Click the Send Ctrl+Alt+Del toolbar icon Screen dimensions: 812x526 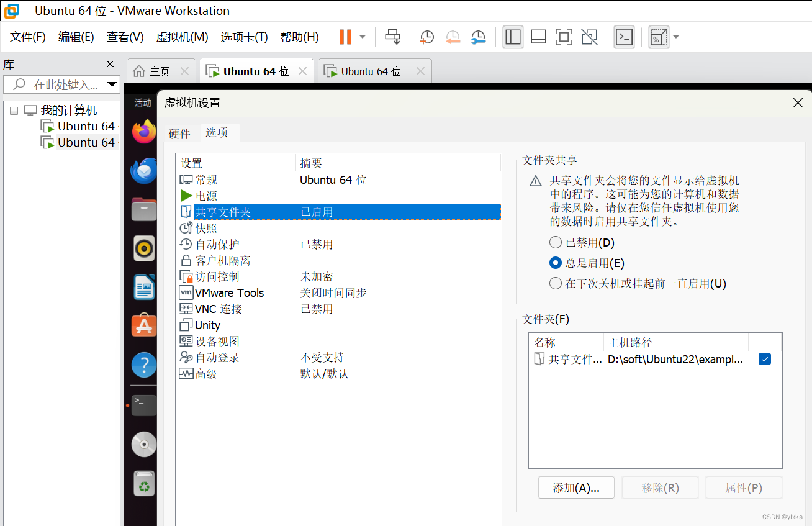393,37
